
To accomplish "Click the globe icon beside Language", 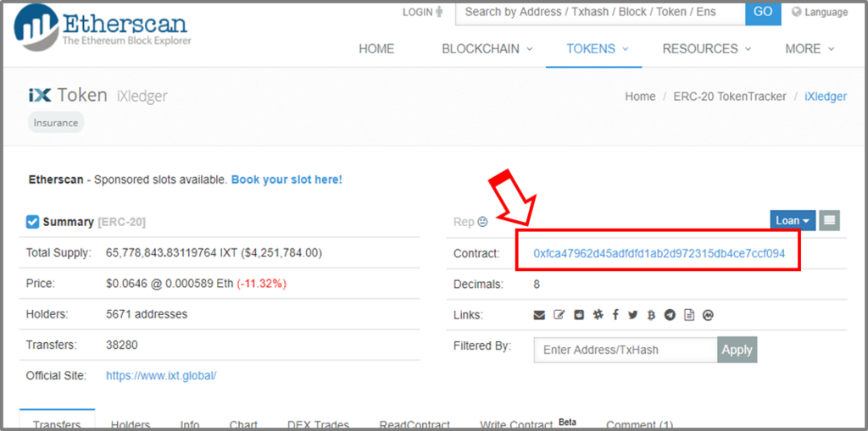I will 797,12.
